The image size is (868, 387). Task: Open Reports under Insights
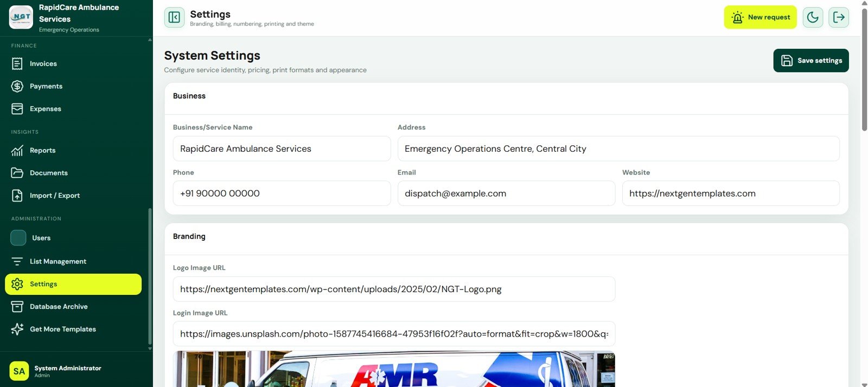(73, 151)
